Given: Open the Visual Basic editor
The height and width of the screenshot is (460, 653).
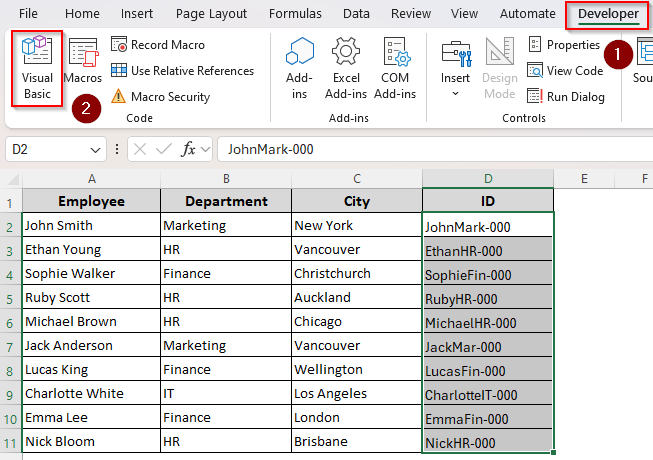Looking at the screenshot, I should pos(37,68).
